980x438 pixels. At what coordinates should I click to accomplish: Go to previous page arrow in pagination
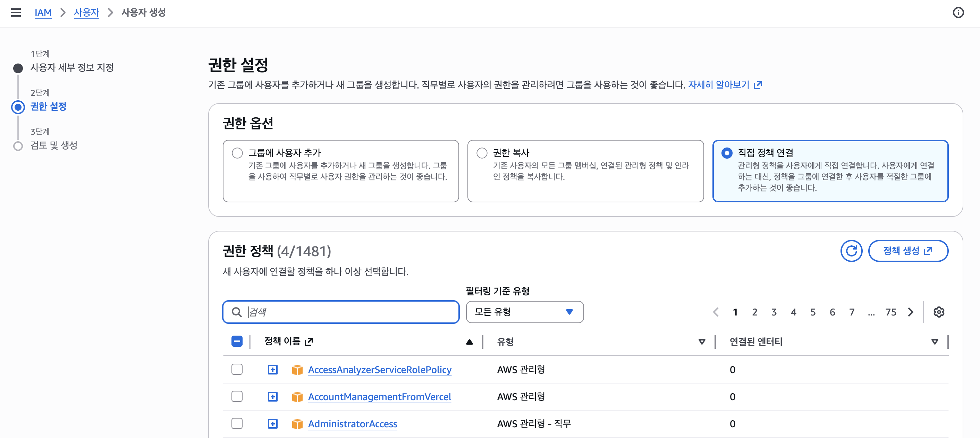click(716, 312)
